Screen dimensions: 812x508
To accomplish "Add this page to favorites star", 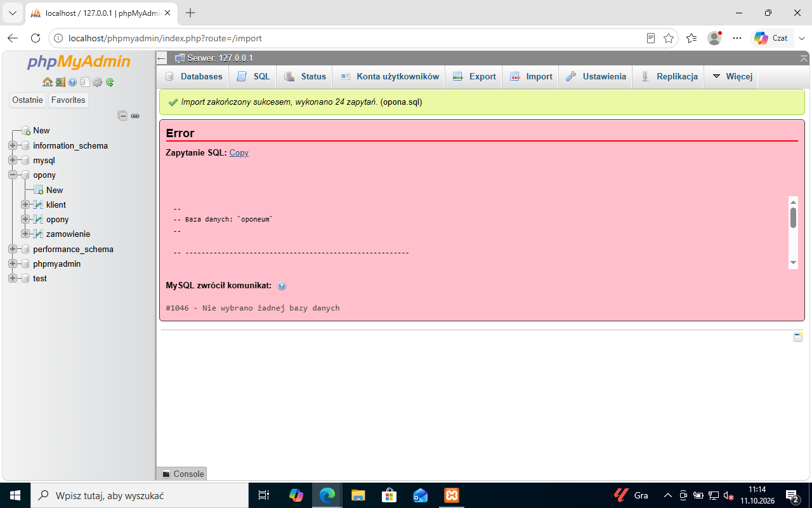I will point(669,38).
